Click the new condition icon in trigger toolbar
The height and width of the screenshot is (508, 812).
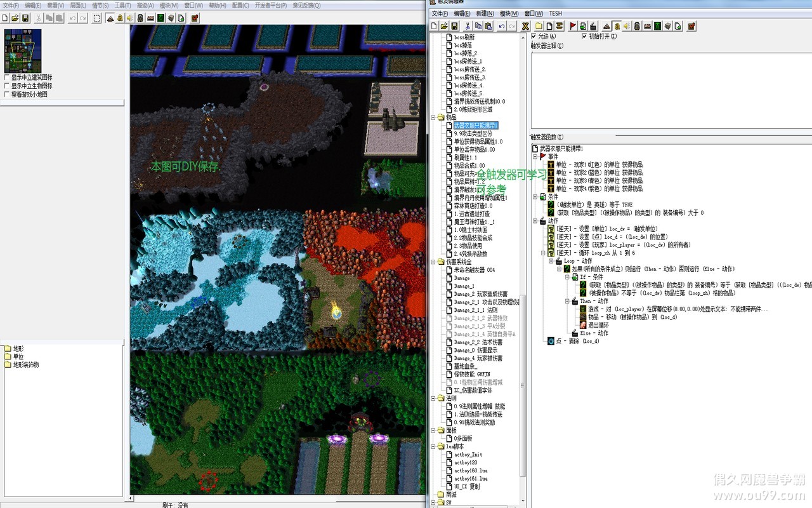point(582,26)
